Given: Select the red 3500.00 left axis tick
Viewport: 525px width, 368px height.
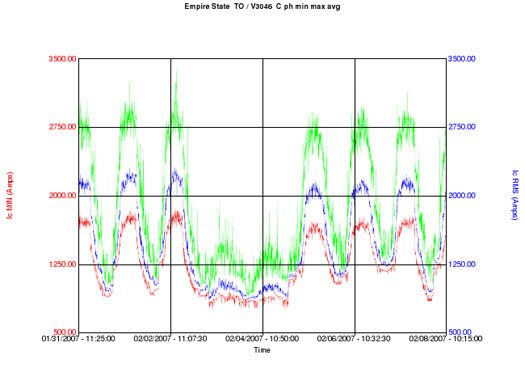Looking at the screenshot, I should click(62, 59).
